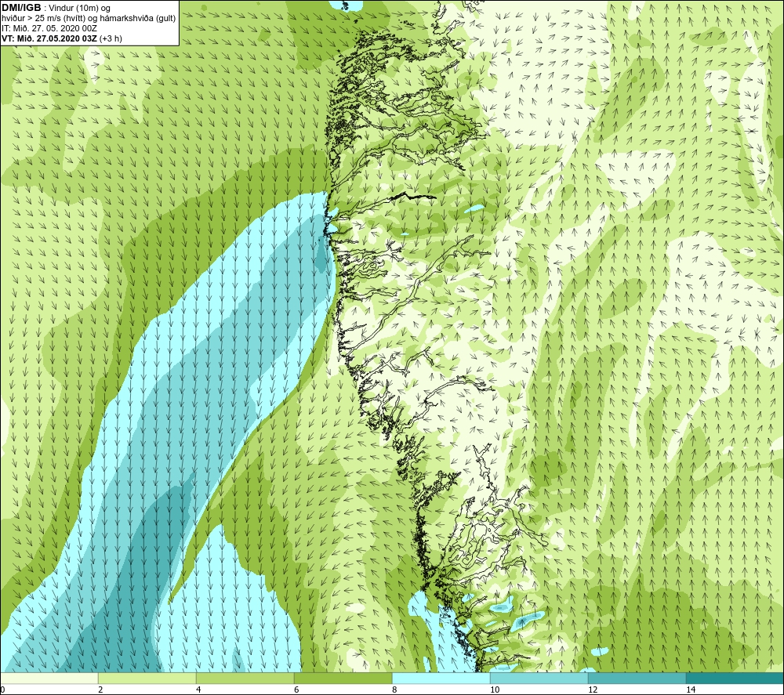Select the 0–2 m/s pale color swatch
The image size is (784, 695).
click(49, 678)
